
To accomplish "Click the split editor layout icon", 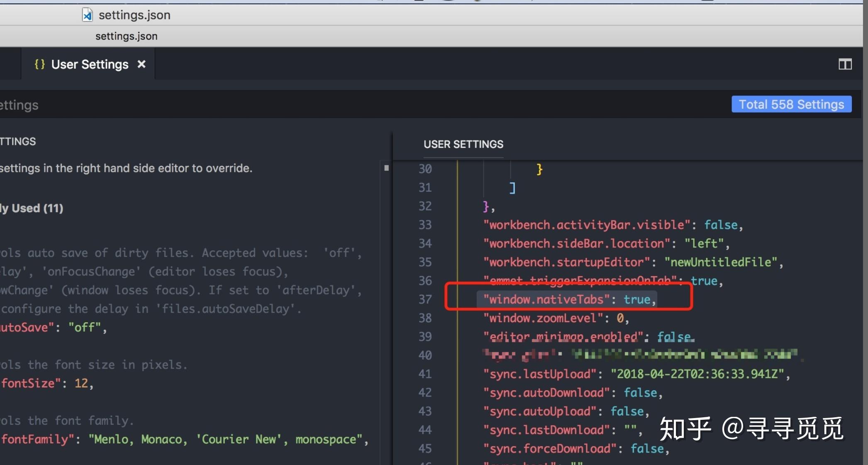I will tap(845, 64).
